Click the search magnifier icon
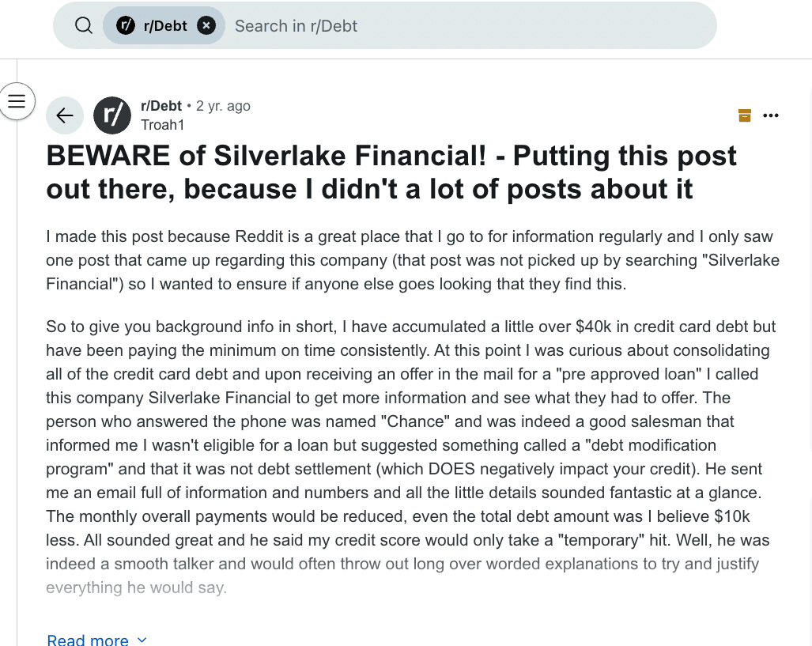 click(x=83, y=25)
